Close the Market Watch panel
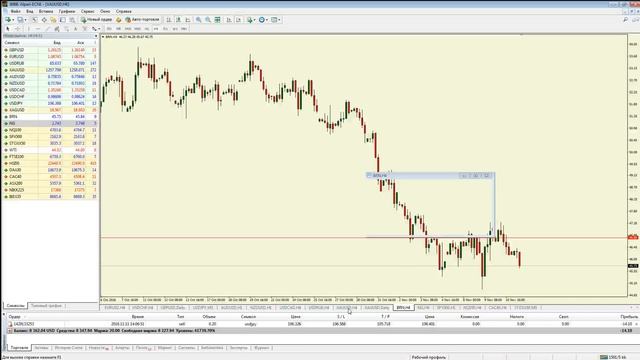The width and height of the screenshot is (640, 360). tap(96, 36)
